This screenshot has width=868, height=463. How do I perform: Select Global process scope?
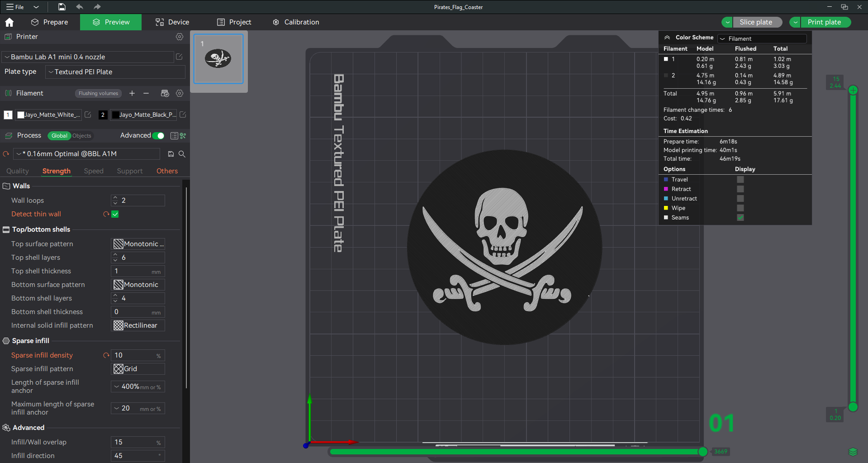pos(59,136)
